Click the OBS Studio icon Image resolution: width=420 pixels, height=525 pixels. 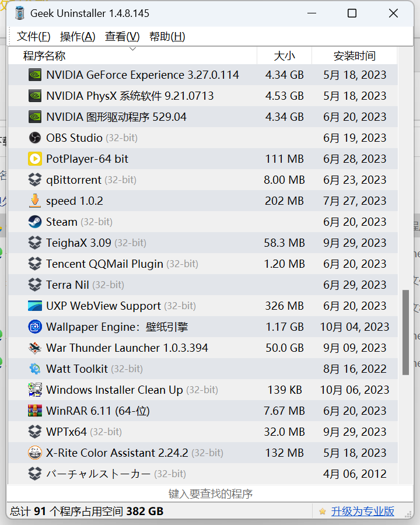coord(35,138)
